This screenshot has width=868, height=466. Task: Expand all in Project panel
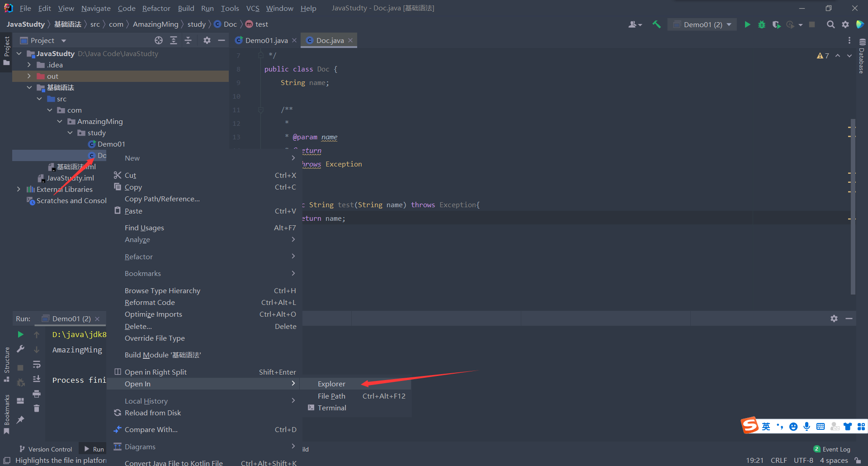(x=174, y=40)
